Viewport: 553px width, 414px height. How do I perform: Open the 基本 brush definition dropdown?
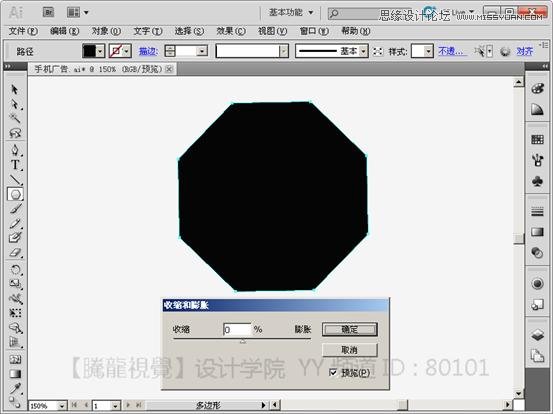tap(364, 51)
